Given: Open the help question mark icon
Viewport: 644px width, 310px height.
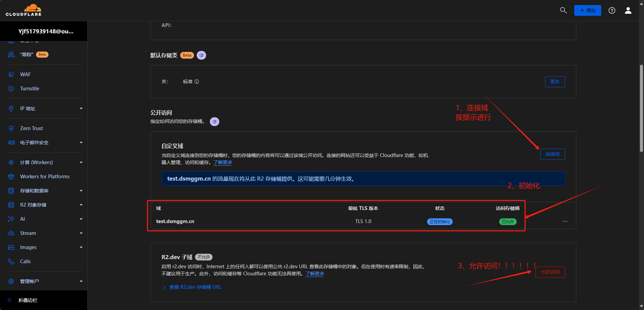Looking at the screenshot, I should point(612,10).
